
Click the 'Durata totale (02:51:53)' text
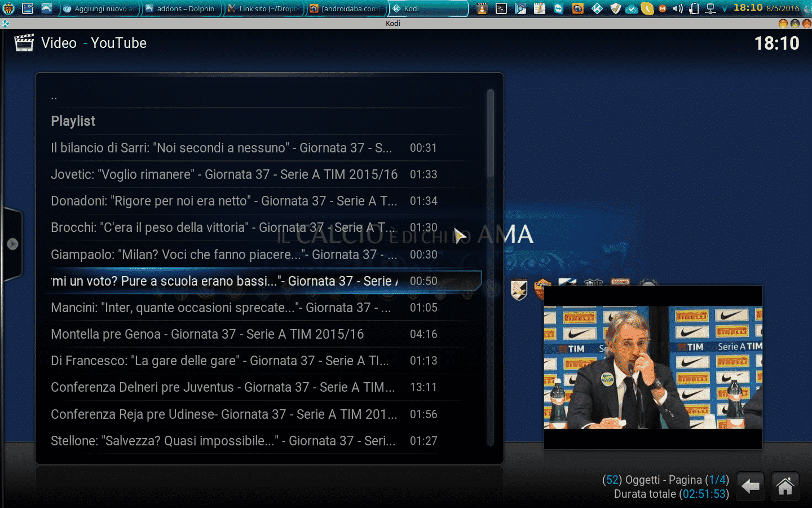(x=672, y=494)
